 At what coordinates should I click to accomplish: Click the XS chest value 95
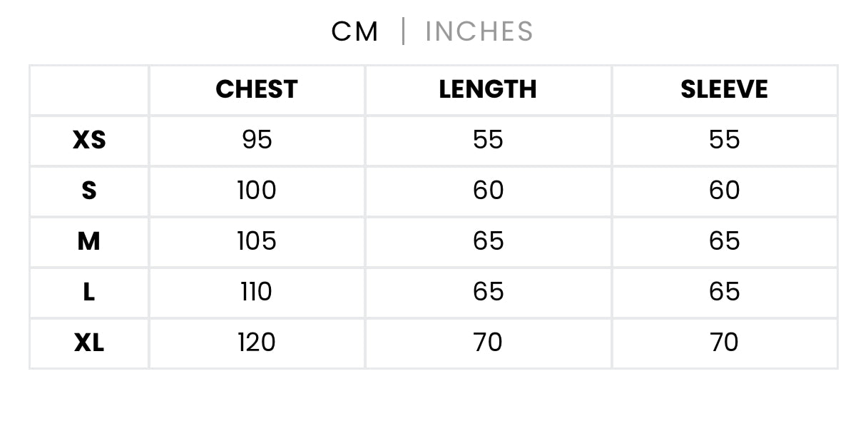pos(257,140)
